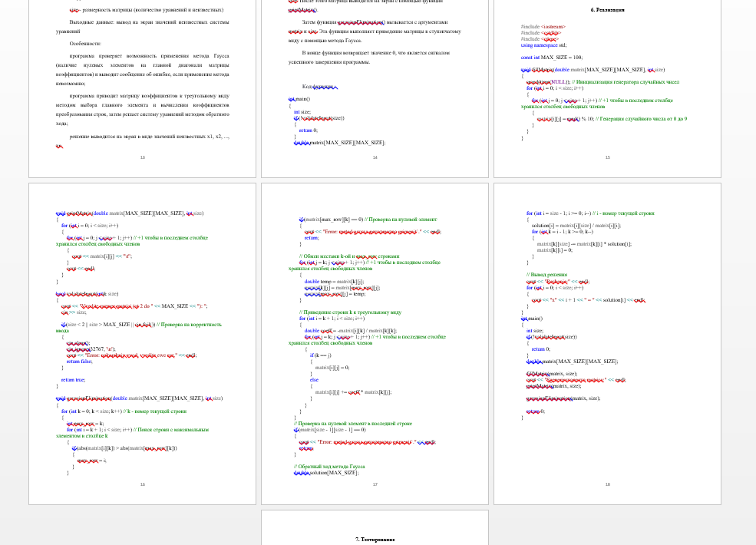Click page number 14 in footer
The image size is (756, 545).
tap(375, 157)
